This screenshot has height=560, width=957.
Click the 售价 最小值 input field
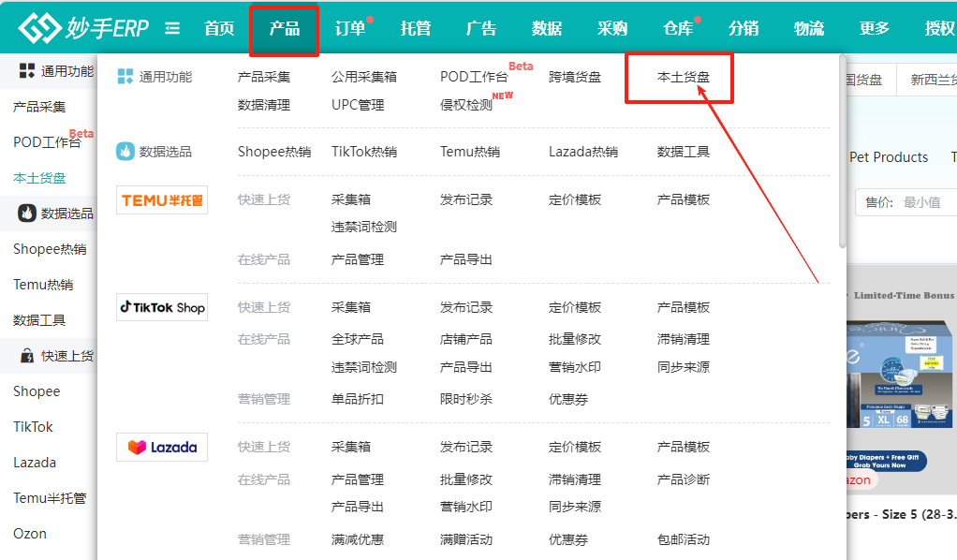point(906,202)
